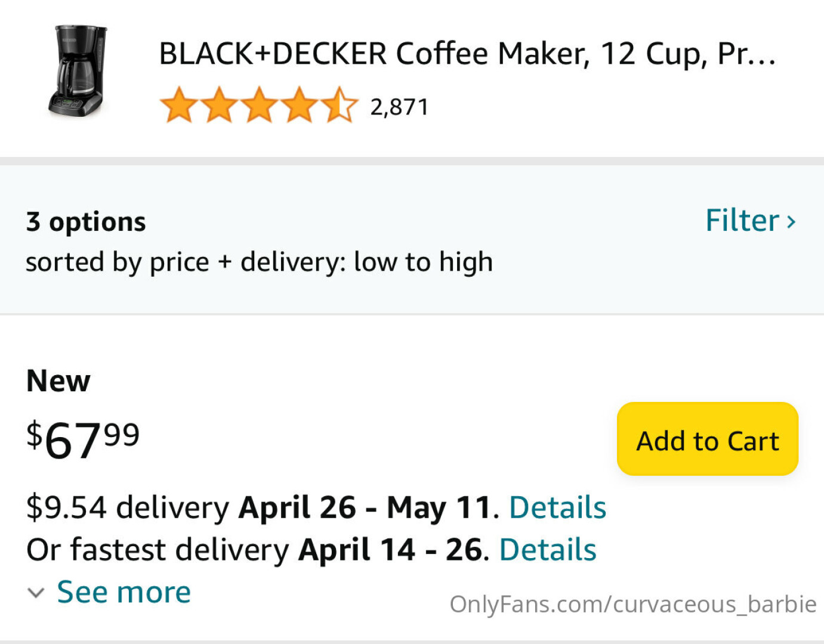Click the April 26 - May 11 delivery date

[x=365, y=508]
